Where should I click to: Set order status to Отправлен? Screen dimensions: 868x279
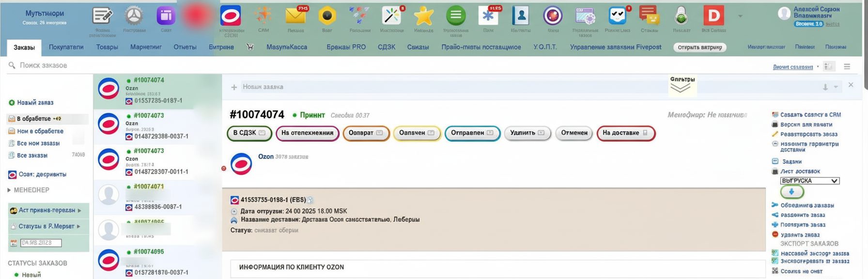click(x=472, y=133)
